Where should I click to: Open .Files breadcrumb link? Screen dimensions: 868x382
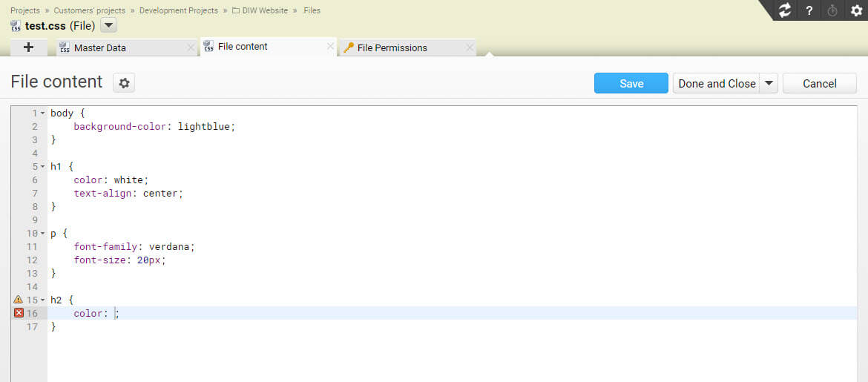click(311, 10)
